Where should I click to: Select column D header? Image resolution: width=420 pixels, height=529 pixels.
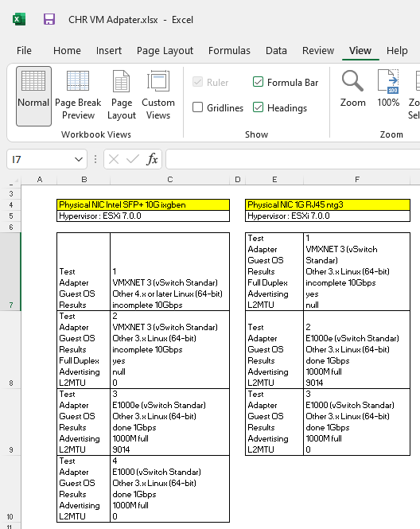click(x=238, y=180)
